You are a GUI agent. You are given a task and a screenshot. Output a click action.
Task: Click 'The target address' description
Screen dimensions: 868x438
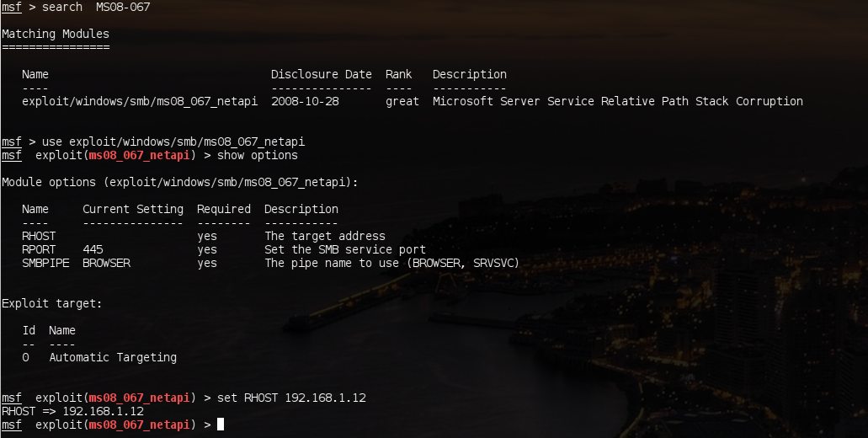pos(325,237)
